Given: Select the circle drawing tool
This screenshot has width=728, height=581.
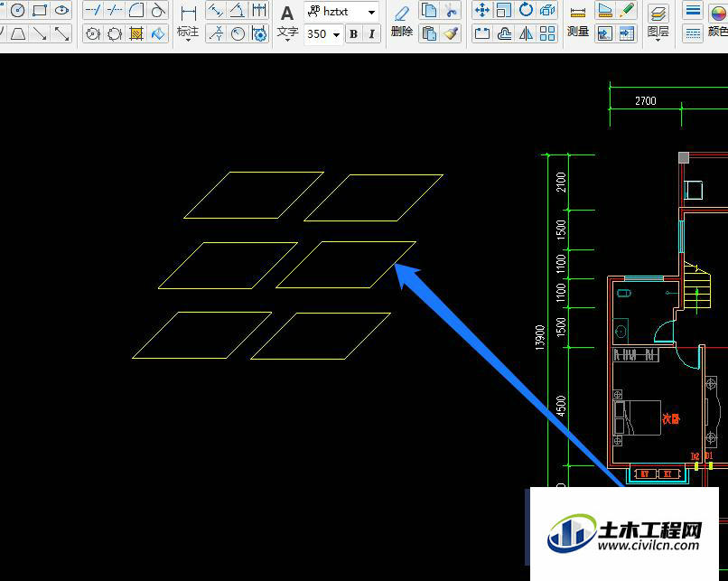Looking at the screenshot, I should tap(17, 10).
